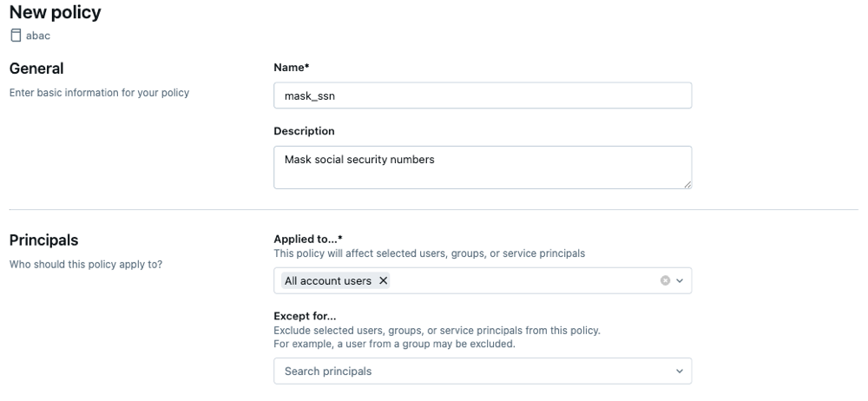The width and height of the screenshot is (868, 401).
Task: Click the Description field label
Action: coord(304,131)
